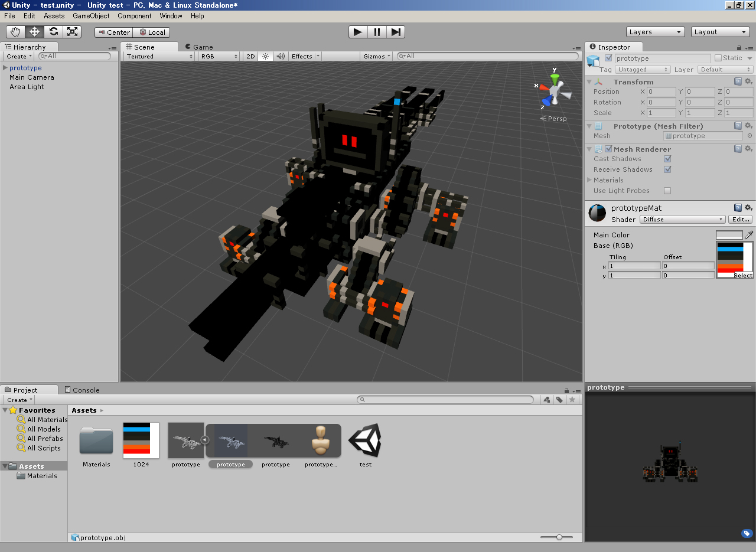Open the File menu

(9, 16)
